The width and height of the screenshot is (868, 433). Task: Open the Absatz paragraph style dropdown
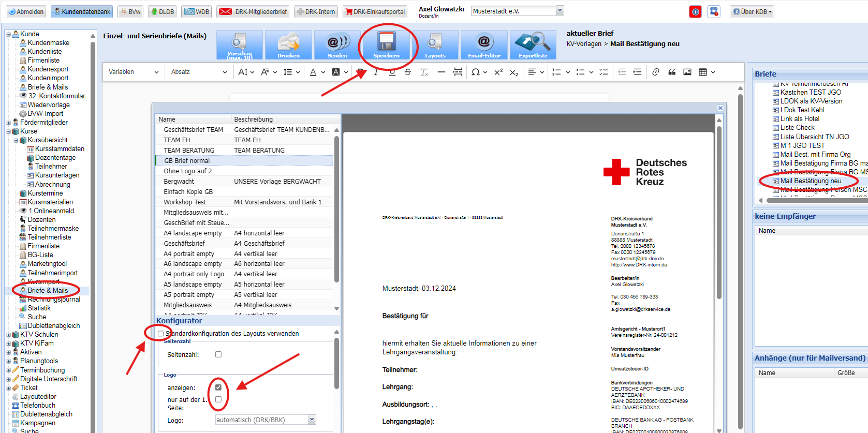(x=198, y=72)
